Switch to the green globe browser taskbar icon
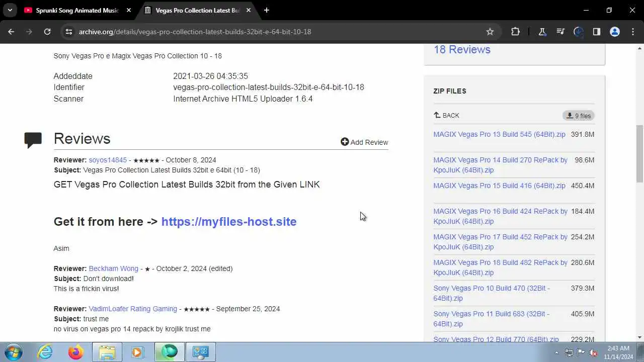644x362 pixels. tap(169, 352)
